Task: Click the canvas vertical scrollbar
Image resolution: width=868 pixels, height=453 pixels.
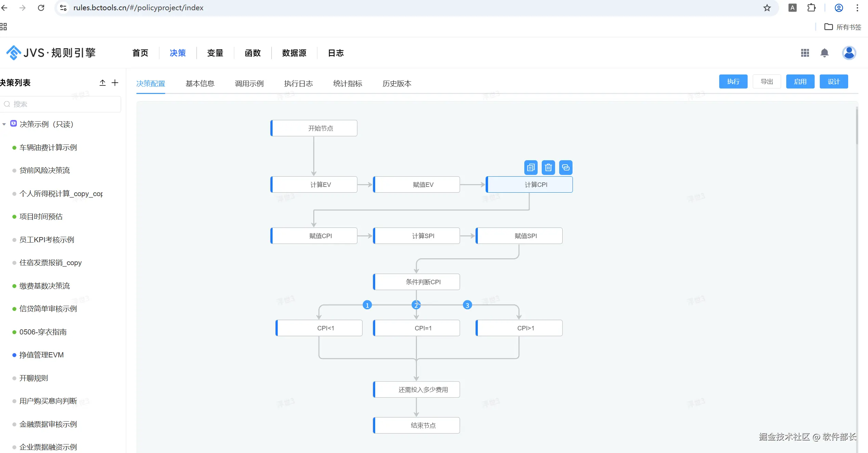Action: (x=857, y=126)
